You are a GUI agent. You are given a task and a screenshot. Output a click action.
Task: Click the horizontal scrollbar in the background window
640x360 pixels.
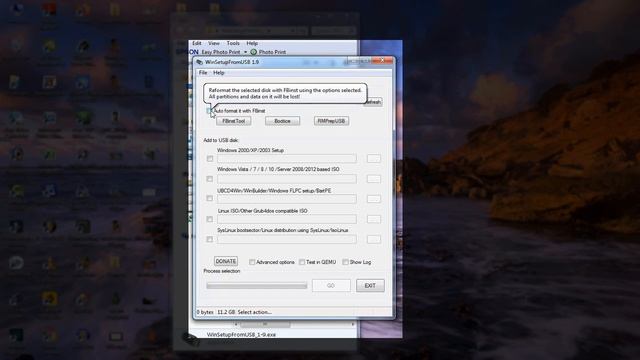[265, 324]
